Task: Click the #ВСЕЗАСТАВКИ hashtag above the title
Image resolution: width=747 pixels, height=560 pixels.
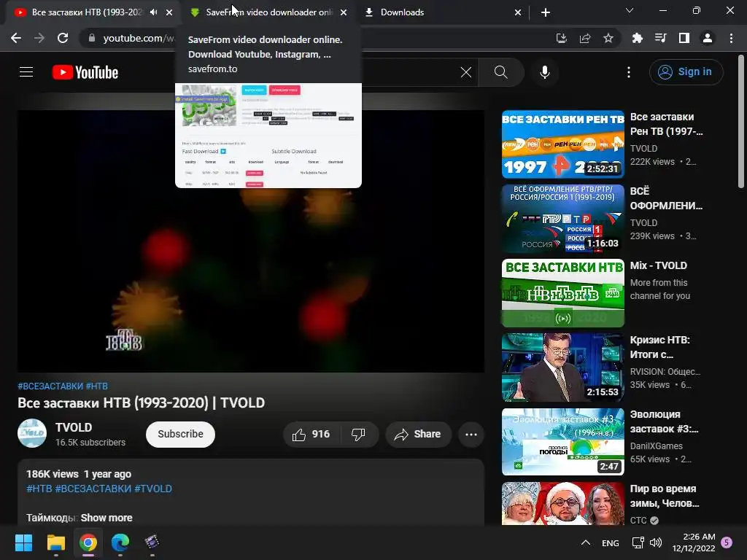Action: pyautogui.click(x=50, y=386)
